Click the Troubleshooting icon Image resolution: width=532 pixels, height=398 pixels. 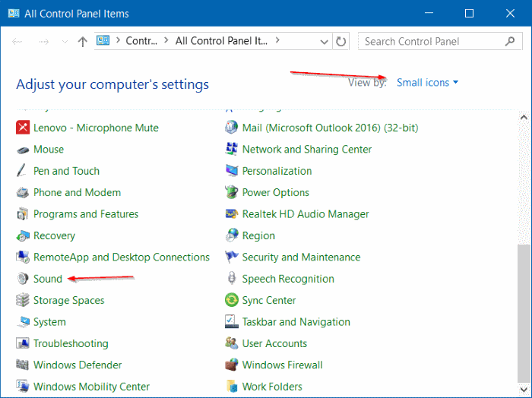(x=23, y=343)
